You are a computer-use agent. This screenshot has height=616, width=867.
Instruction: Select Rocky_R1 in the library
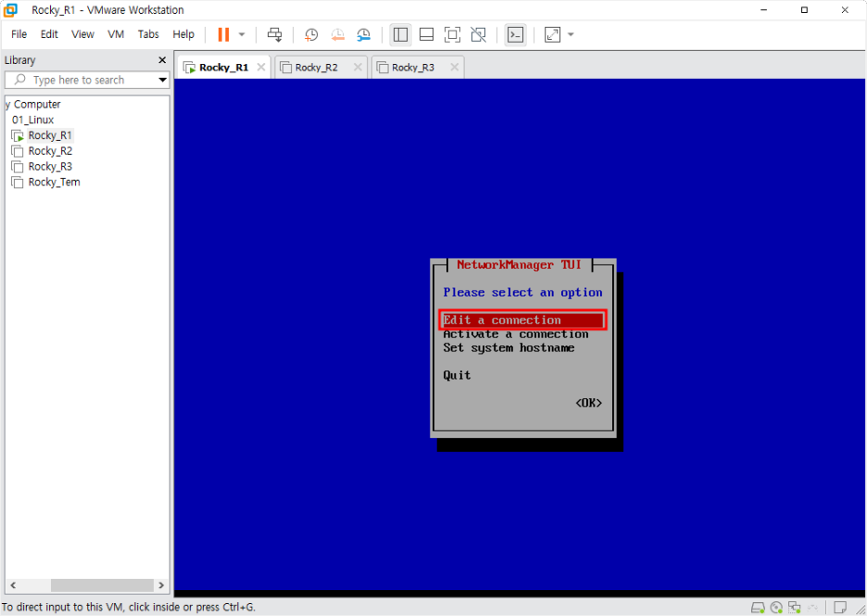pyautogui.click(x=50, y=135)
